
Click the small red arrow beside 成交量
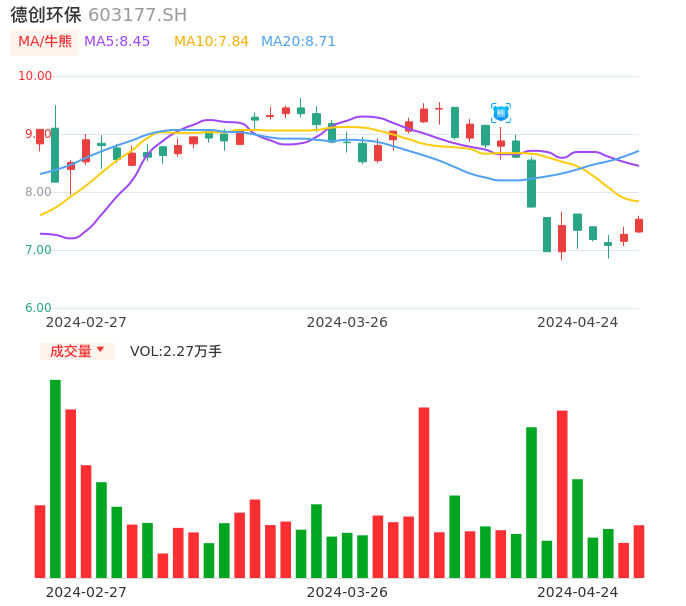pyautogui.click(x=100, y=350)
